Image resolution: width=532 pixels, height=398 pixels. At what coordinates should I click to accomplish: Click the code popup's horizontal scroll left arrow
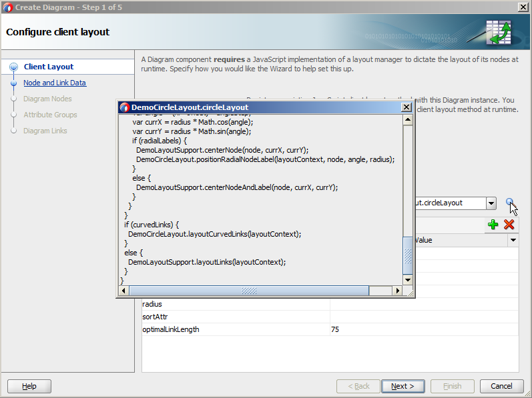click(123, 291)
